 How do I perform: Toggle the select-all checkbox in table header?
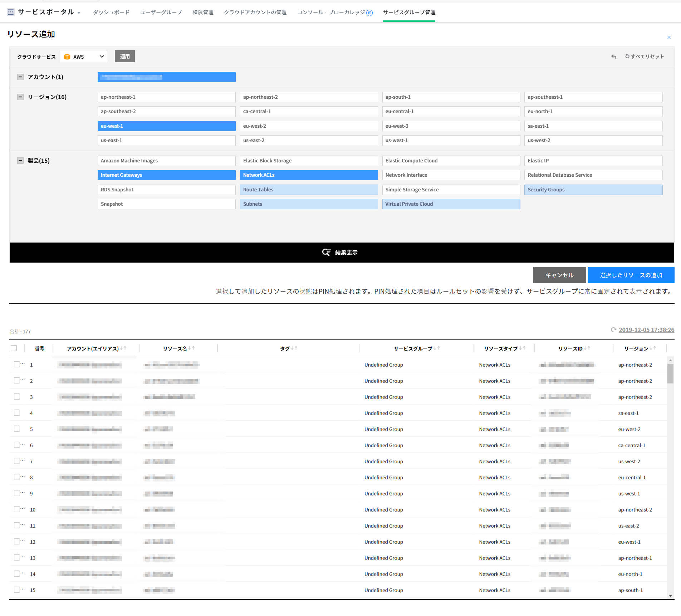14,348
